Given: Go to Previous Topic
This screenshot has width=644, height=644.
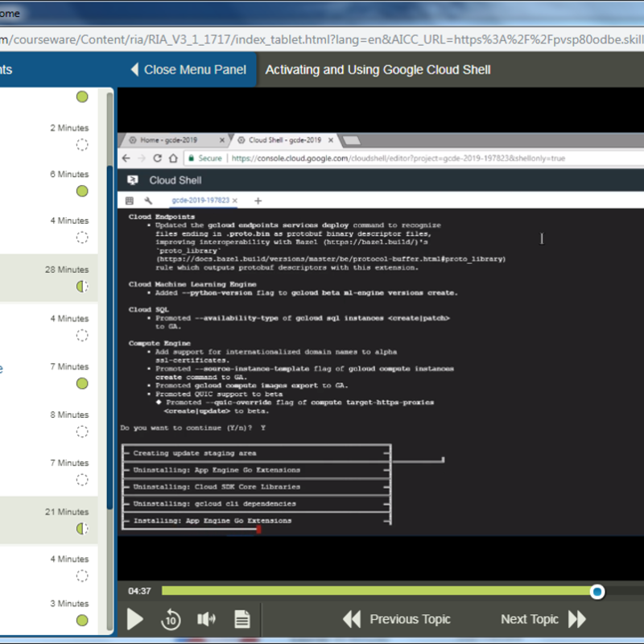Looking at the screenshot, I should point(397,619).
